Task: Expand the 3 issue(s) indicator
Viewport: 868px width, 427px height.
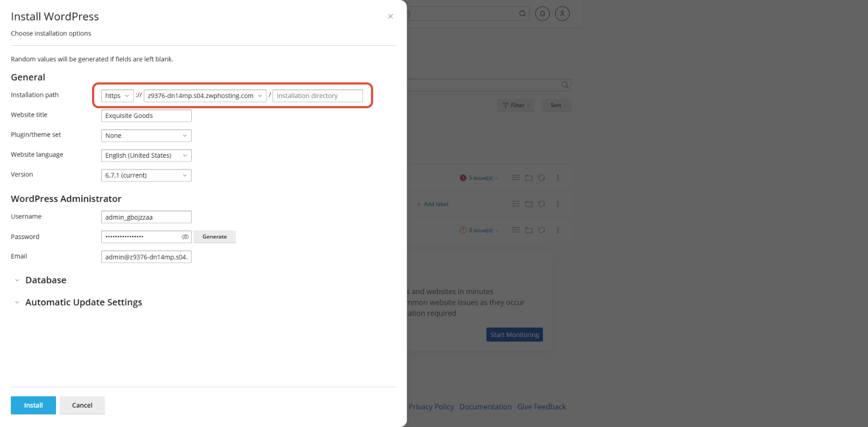Action: 479,230
